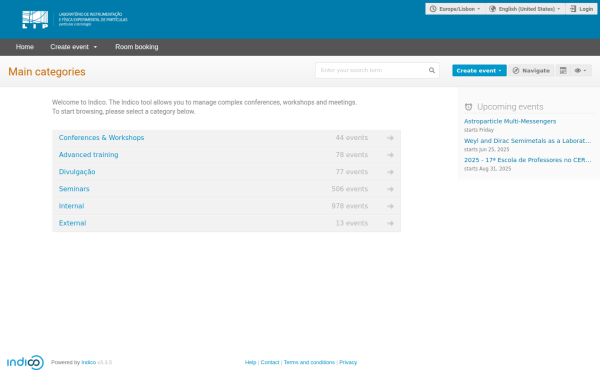Open the Europe/Lisbon timezone dropdown
Image resolution: width=600 pixels, height=375 pixels.
455,9
